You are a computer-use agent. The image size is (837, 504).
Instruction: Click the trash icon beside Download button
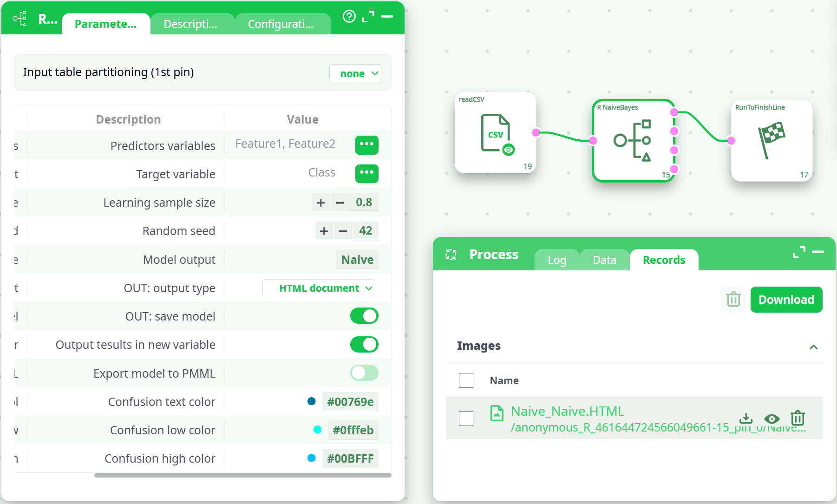733,300
